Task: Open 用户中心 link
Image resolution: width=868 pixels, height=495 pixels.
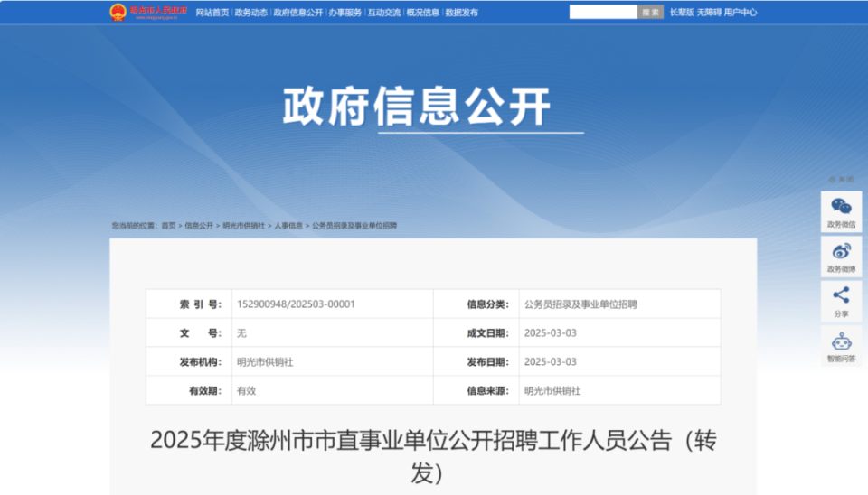Action: click(x=741, y=12)
